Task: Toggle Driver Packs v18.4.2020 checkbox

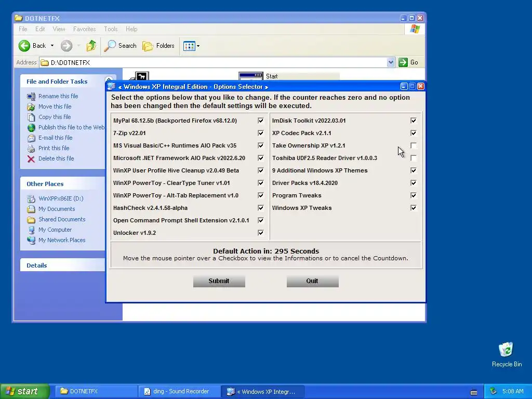Action: [413, 183]
